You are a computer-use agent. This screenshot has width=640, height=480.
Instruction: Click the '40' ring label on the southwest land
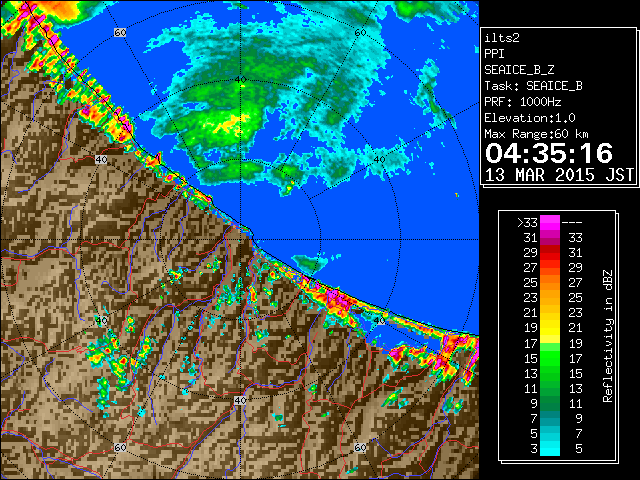(x=101, y=320)
